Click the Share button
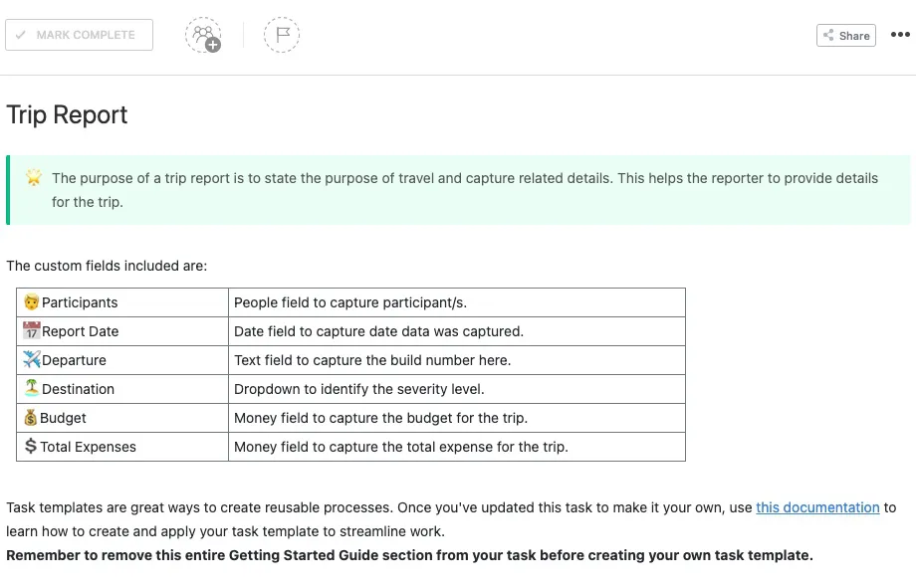This screenshot has width=916, height=588. point(846,36)
